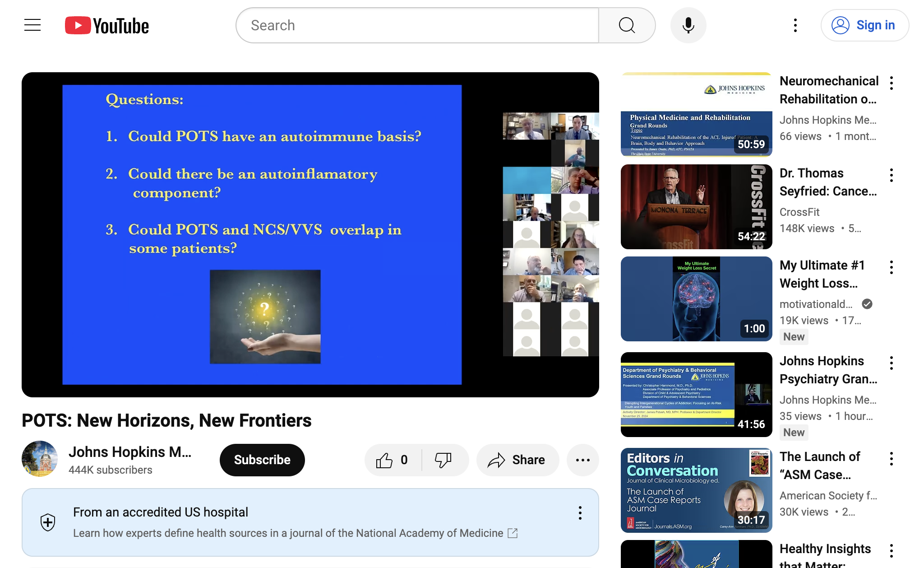Open options for Healthy Insights video
The image size is (924, 568).
point(892,551)
